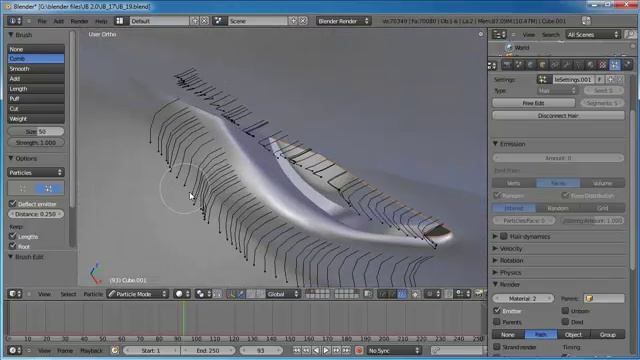Select the Cut brush
Screen dimensions: 640x360
pos(36,109)
